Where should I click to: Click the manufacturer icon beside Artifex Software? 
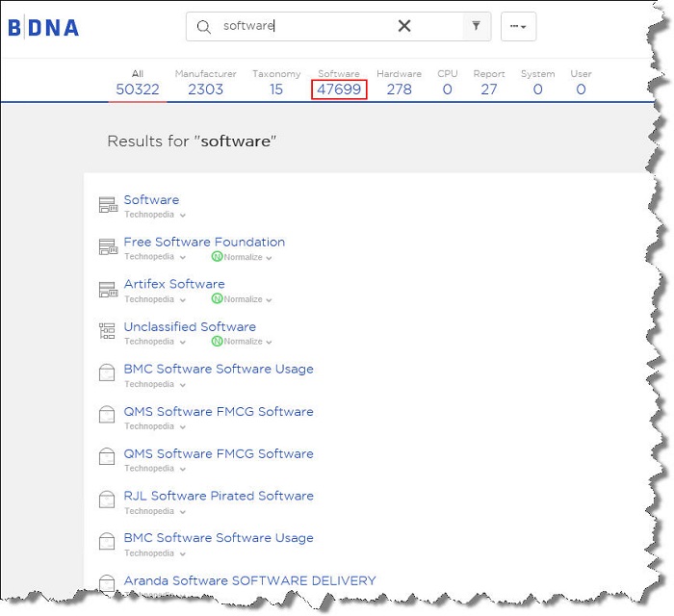[108, 289]
